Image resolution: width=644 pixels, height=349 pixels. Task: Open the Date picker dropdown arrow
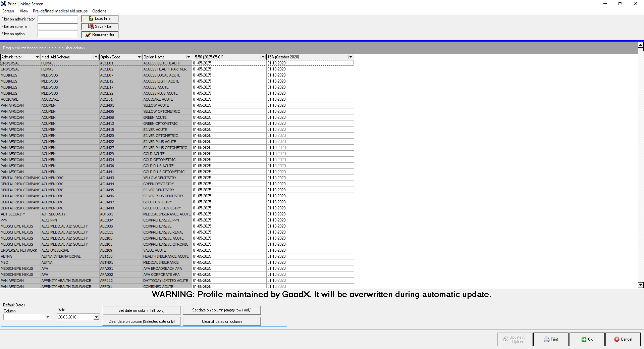[x=96, y=317]
